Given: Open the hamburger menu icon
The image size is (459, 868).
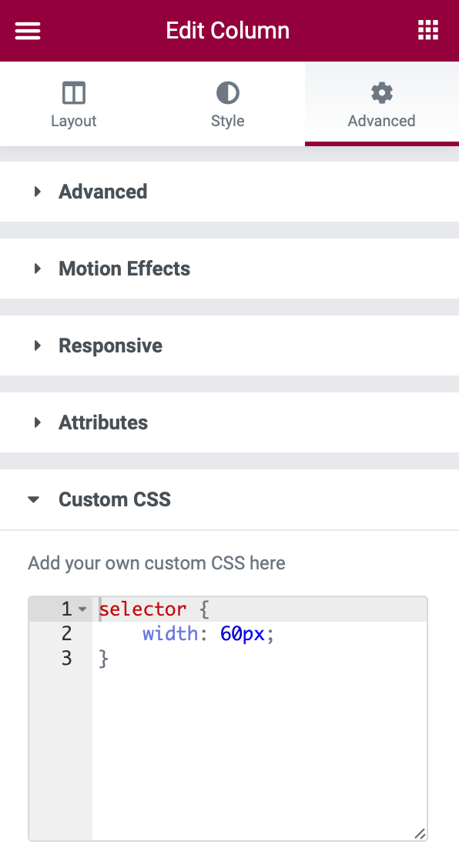Looking at the screenshot, I should 28,31.
